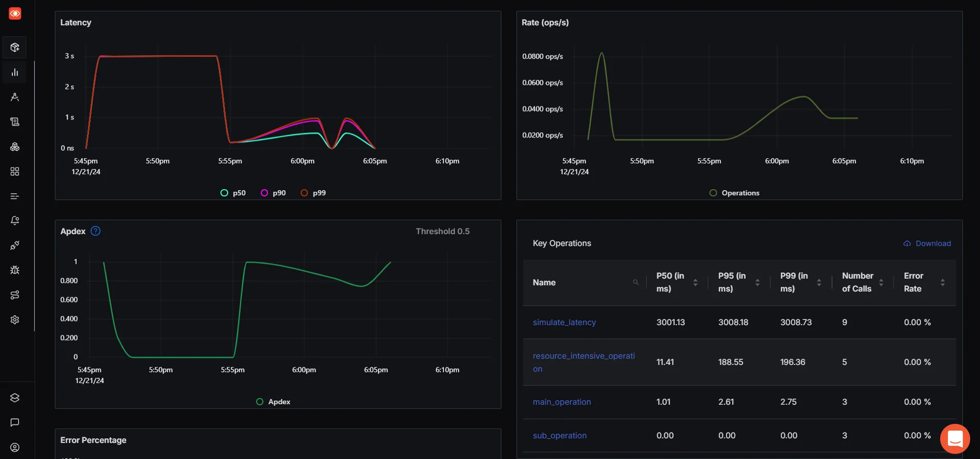Click Apdex help question mark icon
Image resolution: width=980 pixels, height=459 pixels.
[96, 231]
